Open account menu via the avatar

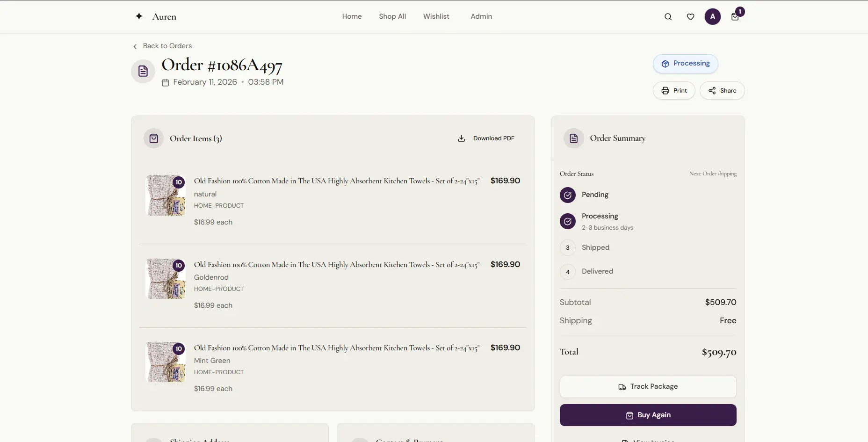coord(713,16)
